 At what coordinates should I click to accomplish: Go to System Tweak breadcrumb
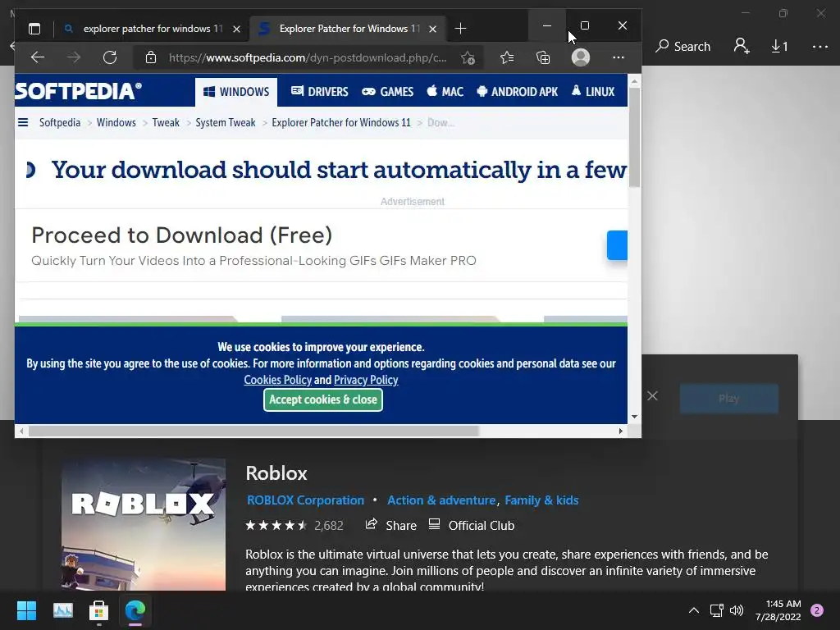pos(226,123)
